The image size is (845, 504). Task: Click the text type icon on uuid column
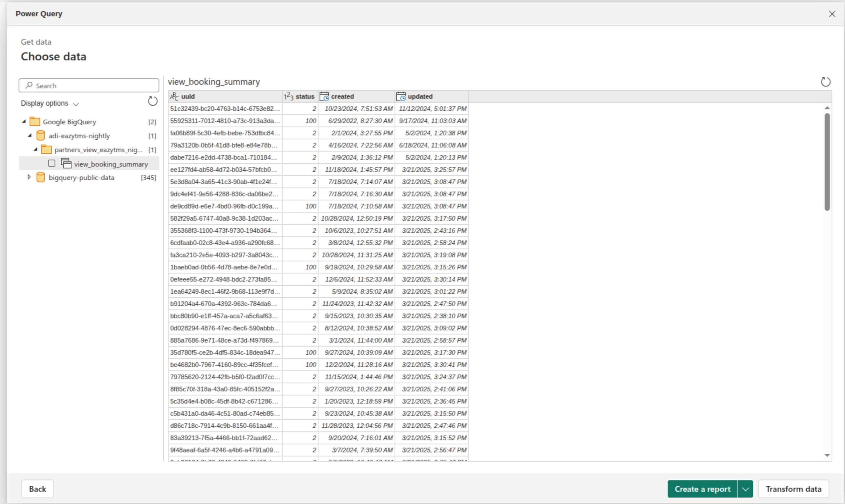coord(174,96)
